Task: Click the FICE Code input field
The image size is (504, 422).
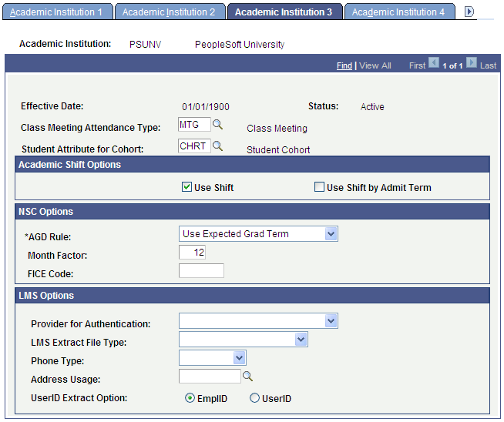Action: coord(202,271)
